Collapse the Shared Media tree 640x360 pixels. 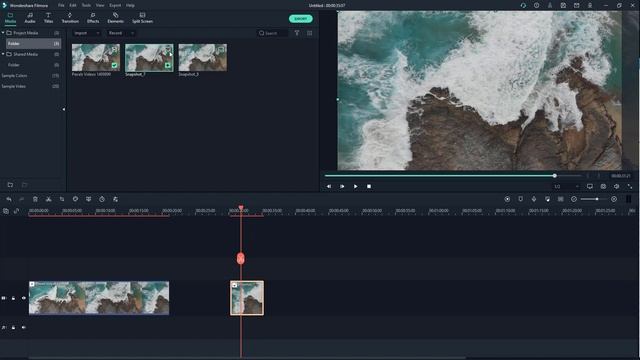pyautogui.click(x=3, y=54)
